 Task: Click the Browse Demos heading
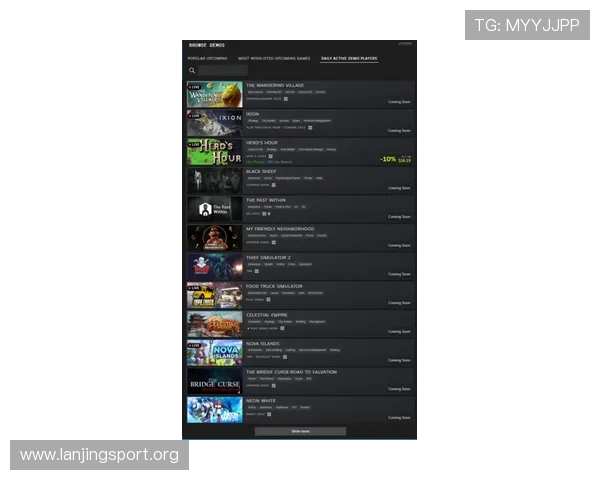click(207, 45)
